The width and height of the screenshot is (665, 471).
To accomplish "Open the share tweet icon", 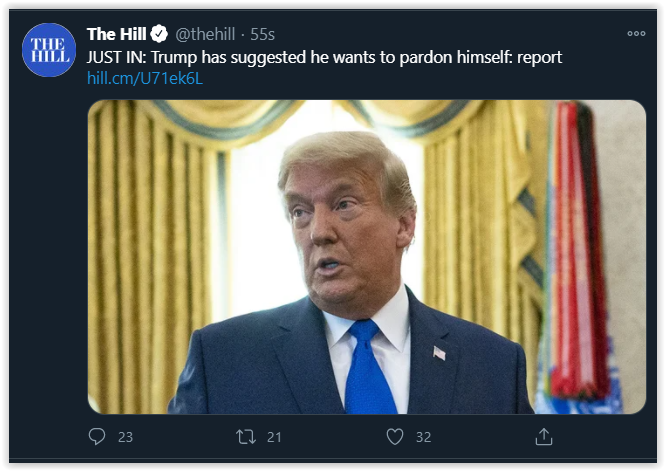I will pos(544,436).
